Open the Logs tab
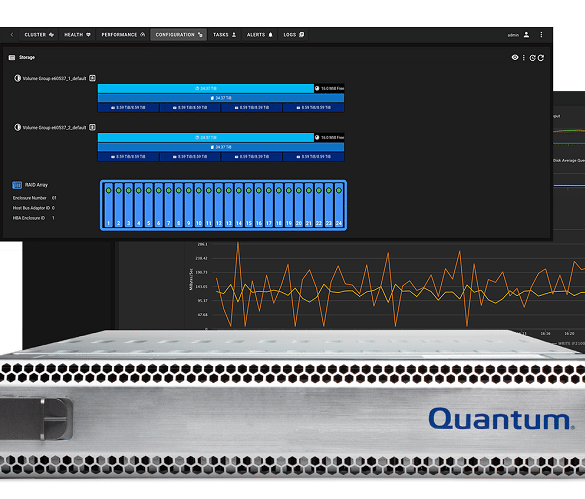 [x=294, y=35]
